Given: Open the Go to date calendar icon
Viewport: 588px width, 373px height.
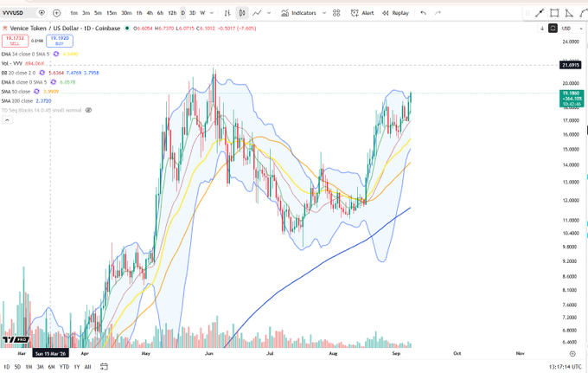Looking at the screenshot, I should click(104, 367).
